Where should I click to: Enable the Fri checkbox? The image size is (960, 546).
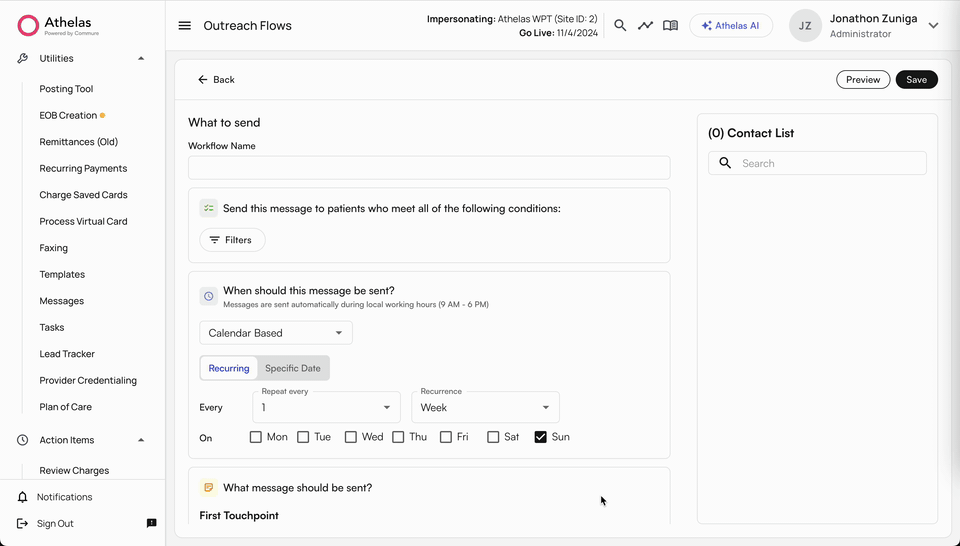[x=446, y=437]
